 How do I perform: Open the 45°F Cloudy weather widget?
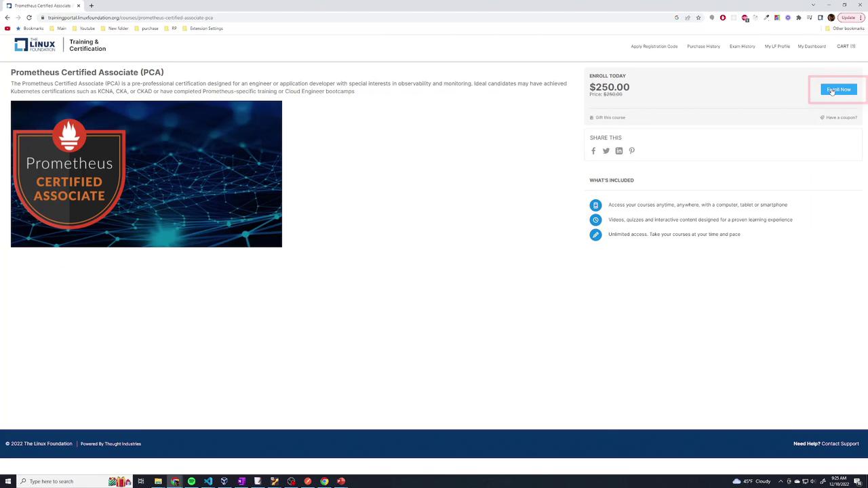click(751, 481)
